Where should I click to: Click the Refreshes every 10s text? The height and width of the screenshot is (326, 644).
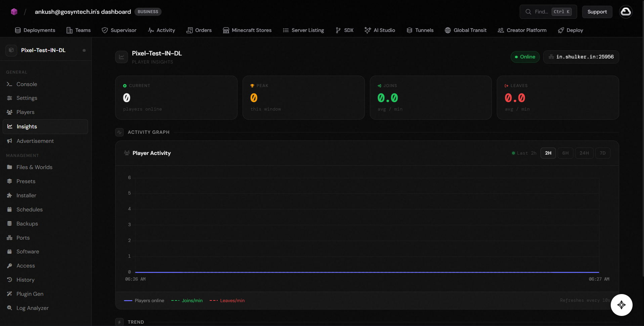point(585,300)
